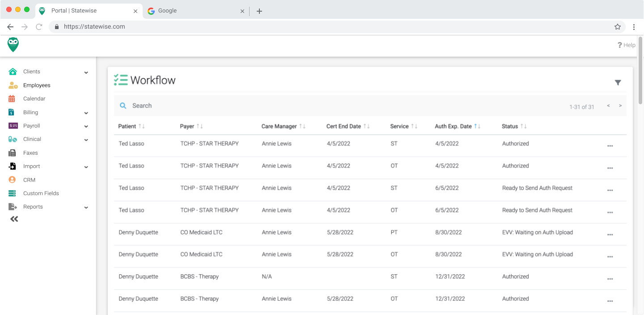Click the Faxes machine icon
This screenshot has height=315, width=644.
(12, 153)
